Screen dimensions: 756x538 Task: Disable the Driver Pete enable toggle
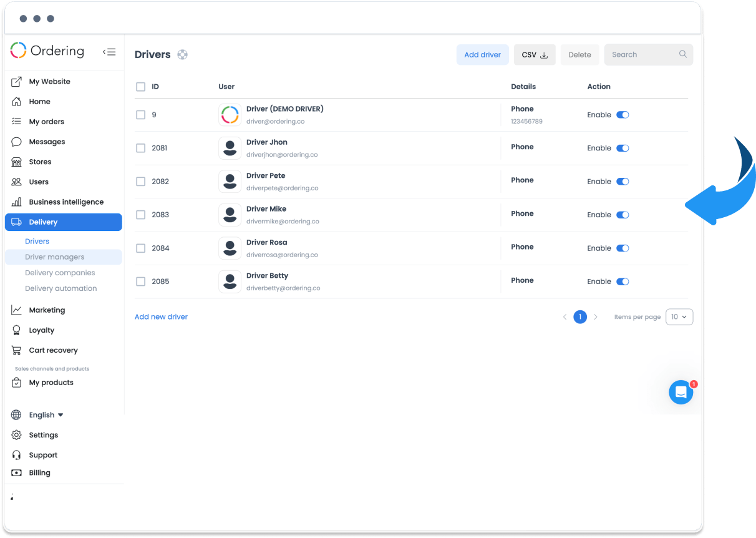623,182
